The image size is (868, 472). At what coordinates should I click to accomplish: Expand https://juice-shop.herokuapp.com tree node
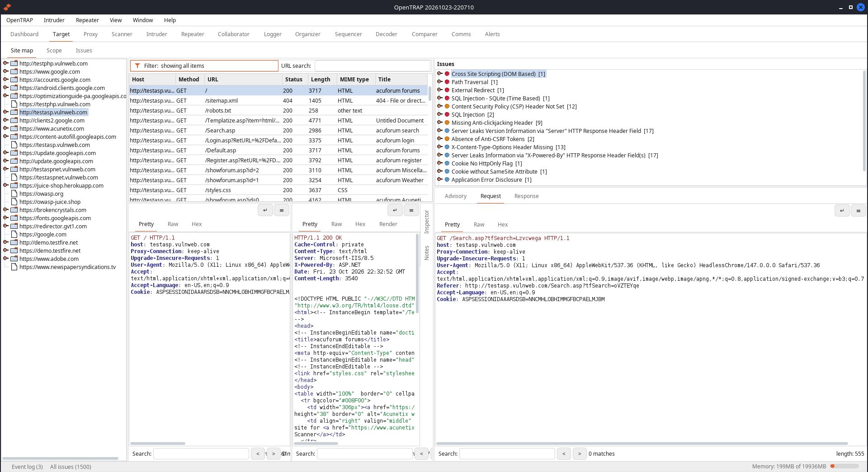click(5, 185)
